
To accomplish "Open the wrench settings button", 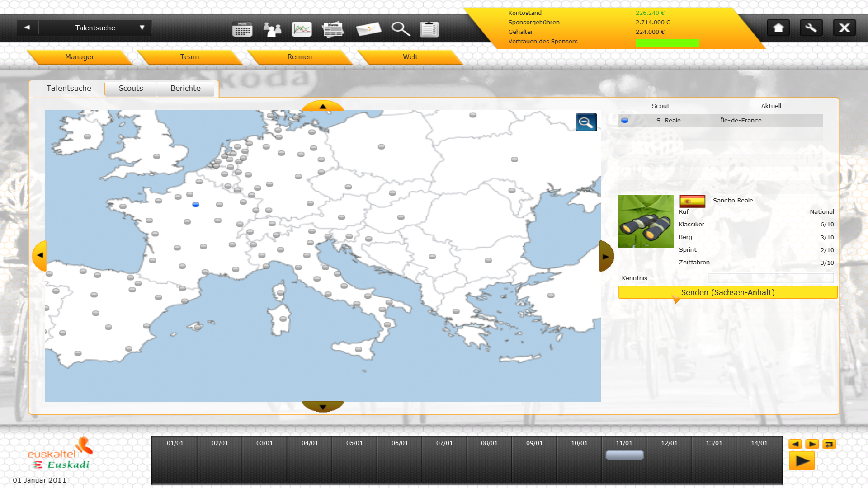I will [x=811, y=28].
